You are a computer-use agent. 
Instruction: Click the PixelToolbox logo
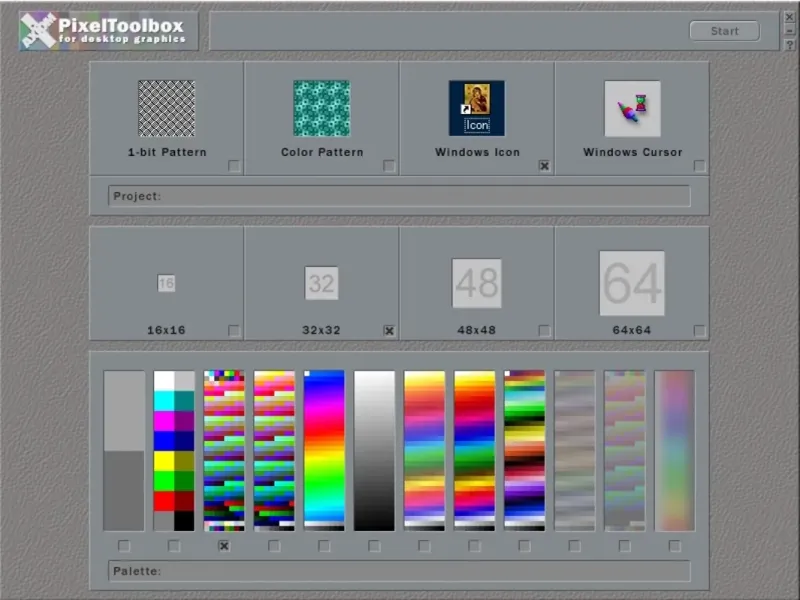tap(109, 31)
